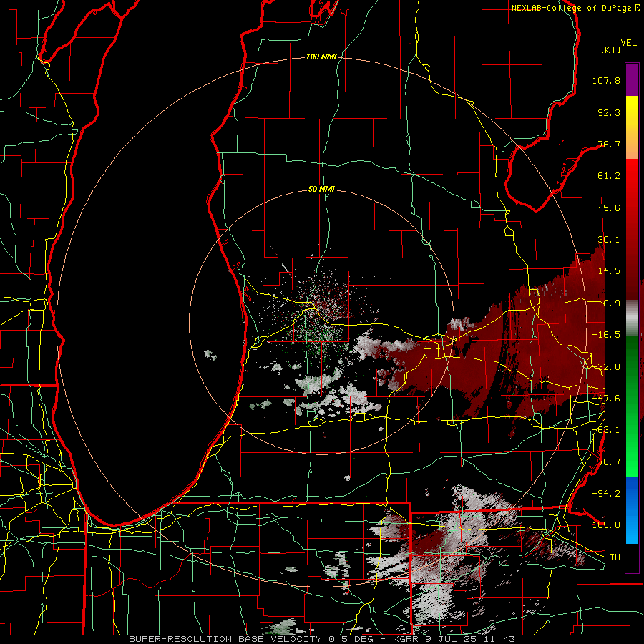Click the 76.7 velocity scale value
This screenshot has width=644, height=644.
click(609, 144)
